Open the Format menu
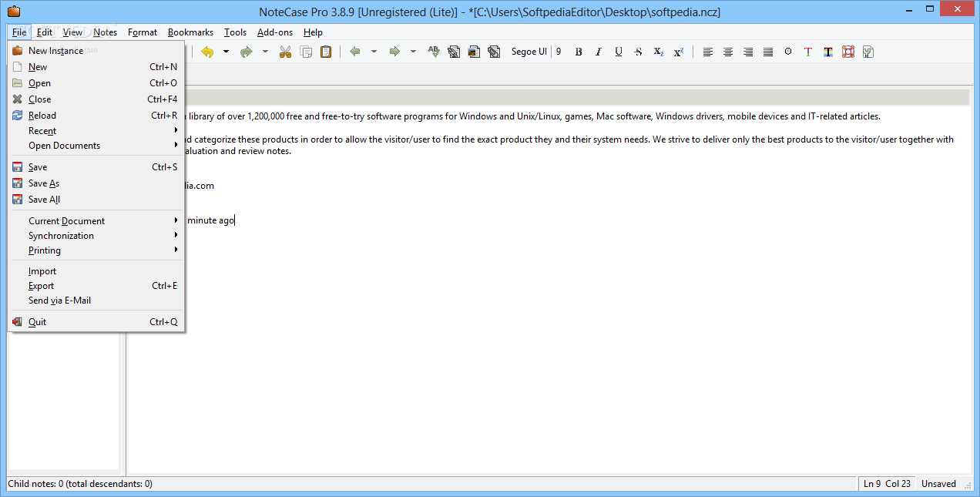The width and height of the screenshot is (980, 497). [143, 32]
